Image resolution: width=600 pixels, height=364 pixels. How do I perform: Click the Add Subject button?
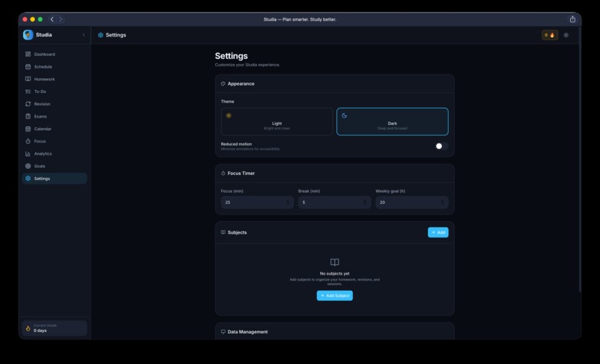click(x=334, y=296)
